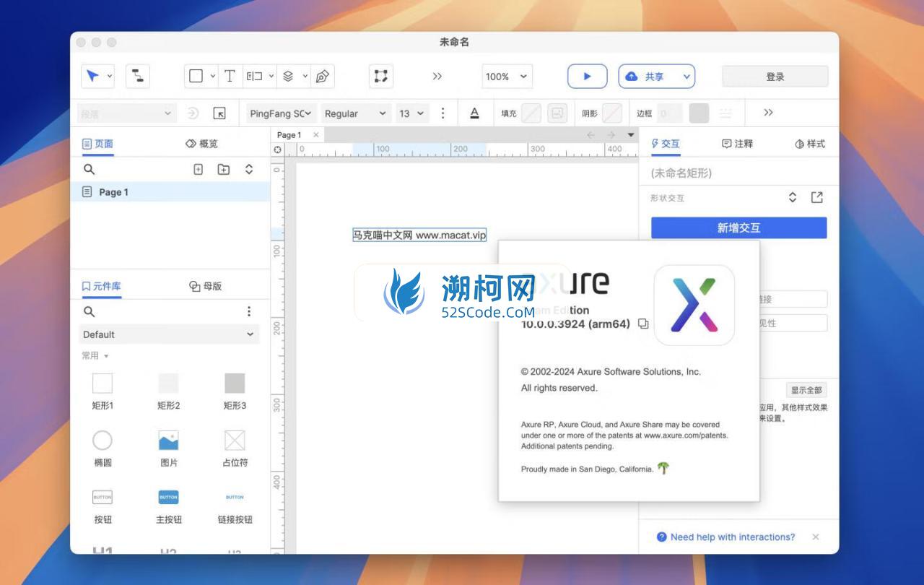Select the 矩形1 widget
Image resolution: width=924 pixels, height=585 pixels.
(x=103, y=391)
